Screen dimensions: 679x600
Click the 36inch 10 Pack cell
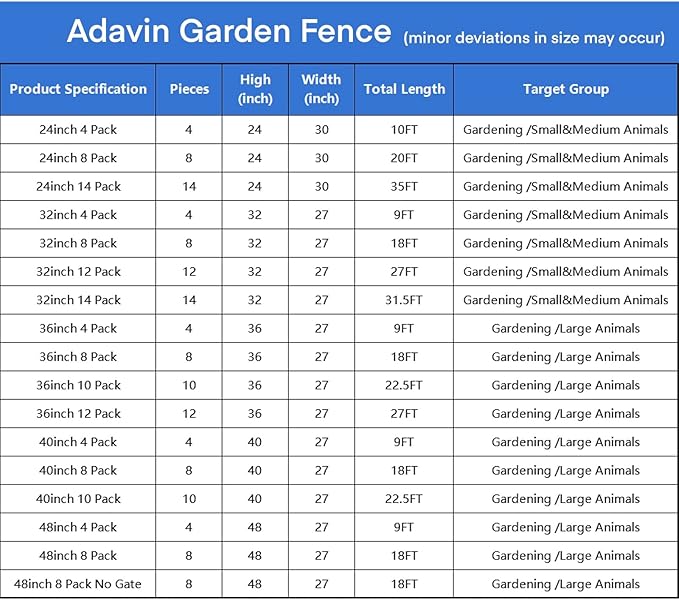78,385
